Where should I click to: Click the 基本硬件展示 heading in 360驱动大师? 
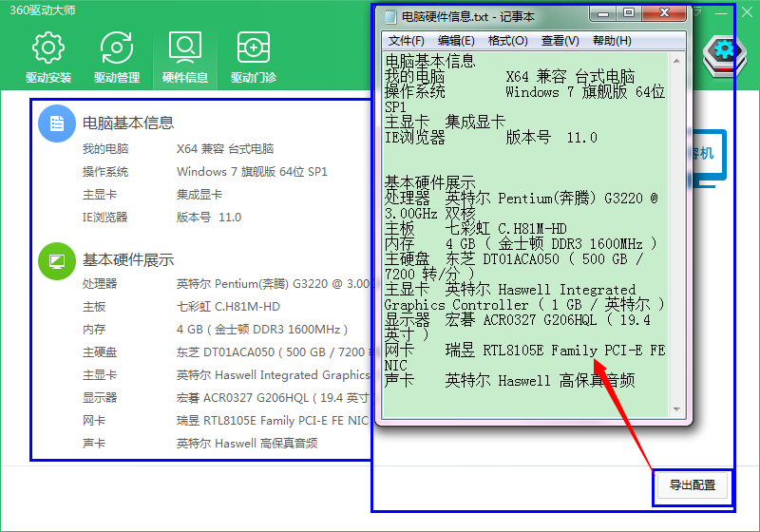click(128, 260)
